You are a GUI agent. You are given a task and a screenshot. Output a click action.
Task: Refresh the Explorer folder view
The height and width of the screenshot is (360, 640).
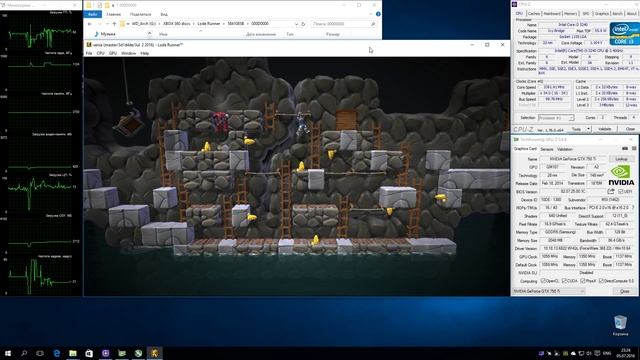(303, 24)
